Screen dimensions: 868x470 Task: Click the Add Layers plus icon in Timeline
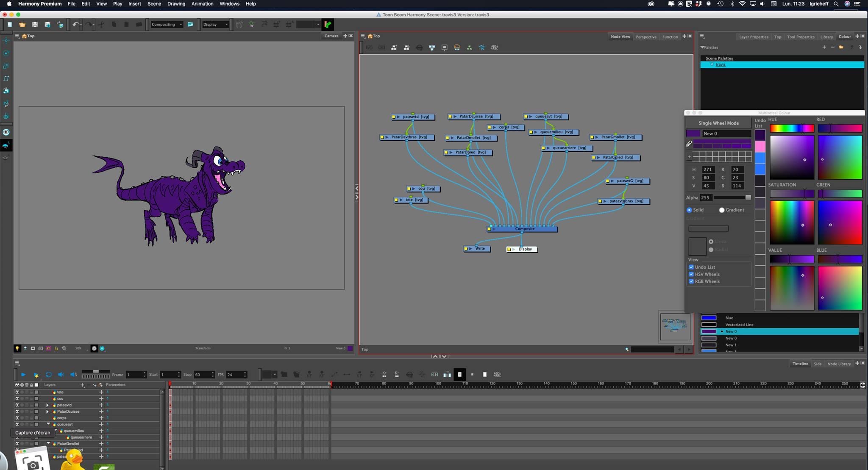pos(83,385)
